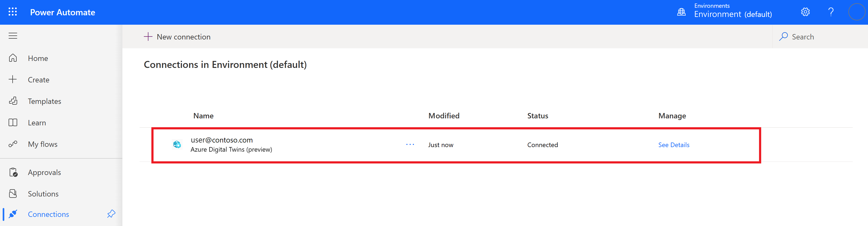Select the user@contoso.com connection name

[x=221, y=140]
